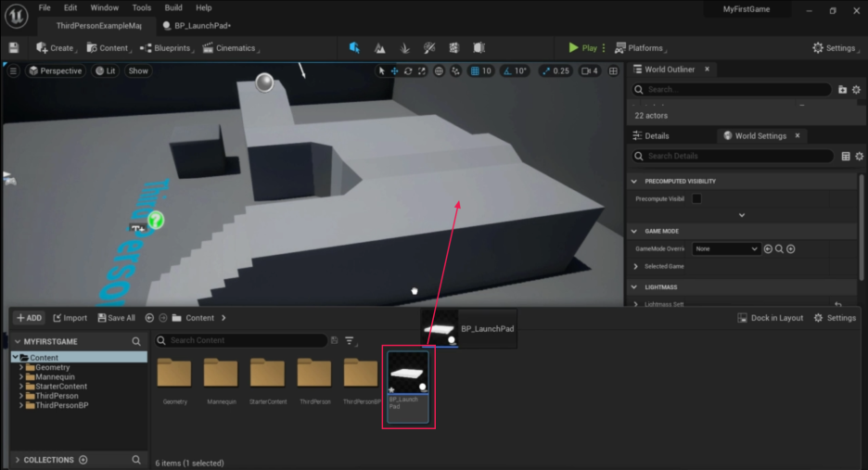Screen dimensions: 868x470
Task: Expand Selected GameMode row
Action: (635, 266)
